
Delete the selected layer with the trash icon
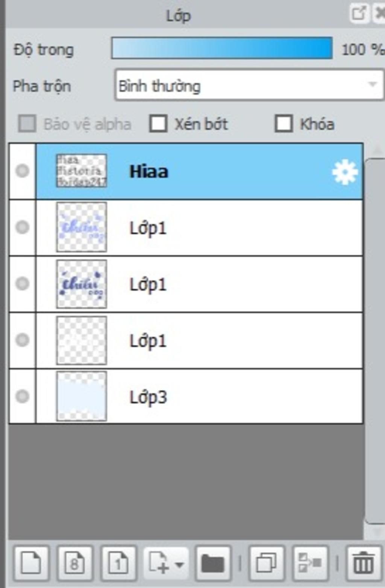point(363,563)
